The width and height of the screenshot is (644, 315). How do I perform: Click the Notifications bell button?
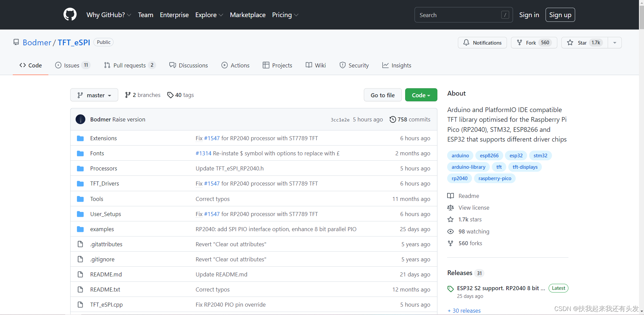point(482,43)
